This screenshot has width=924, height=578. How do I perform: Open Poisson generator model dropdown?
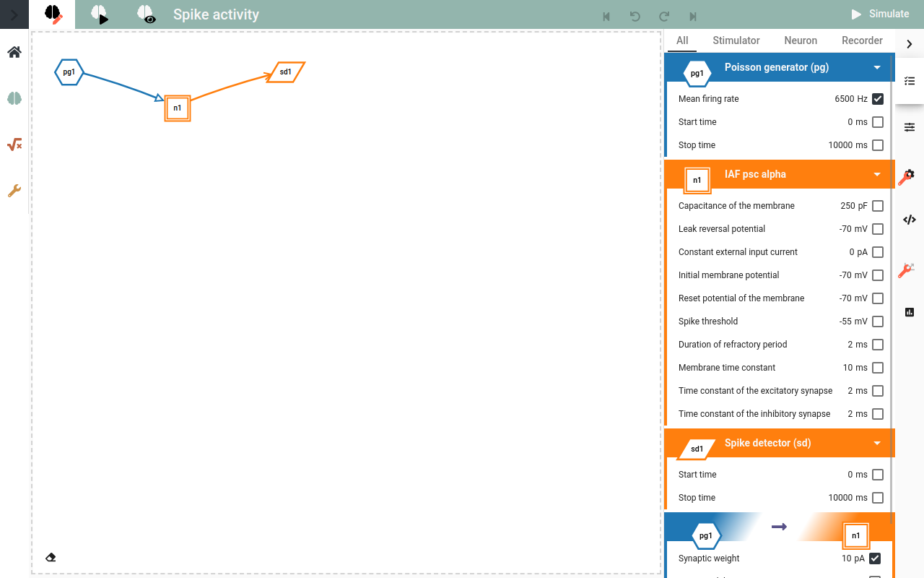(877, 67)
